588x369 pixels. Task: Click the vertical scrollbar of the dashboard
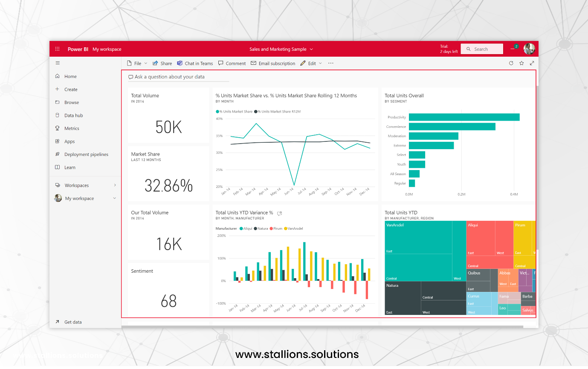[x=537, y=167]
